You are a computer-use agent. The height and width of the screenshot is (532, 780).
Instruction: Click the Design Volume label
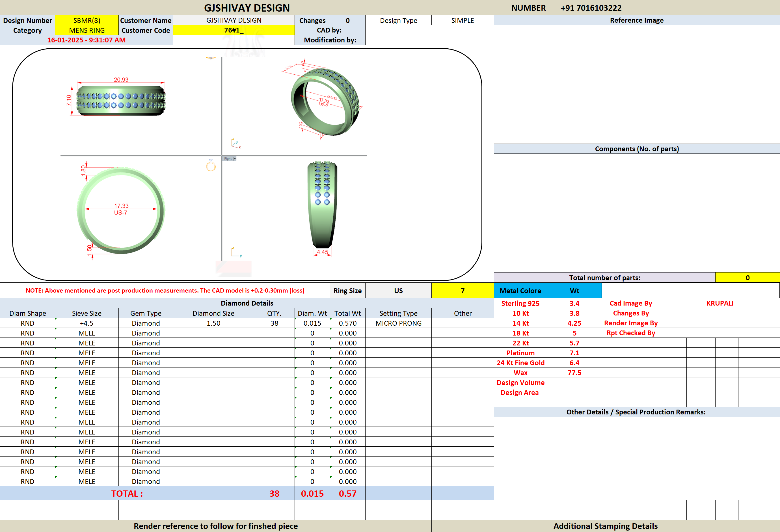(x=520, y=383)
